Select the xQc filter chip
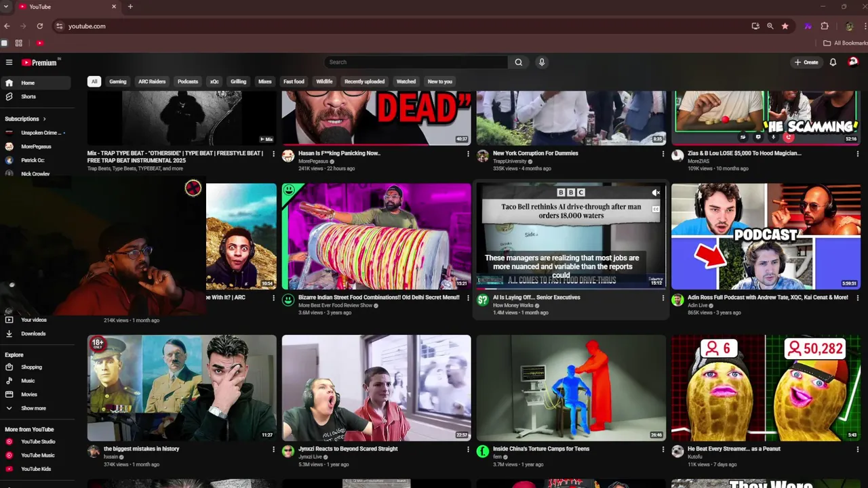Screen dimensions: 868x488 tap(214, 81)
